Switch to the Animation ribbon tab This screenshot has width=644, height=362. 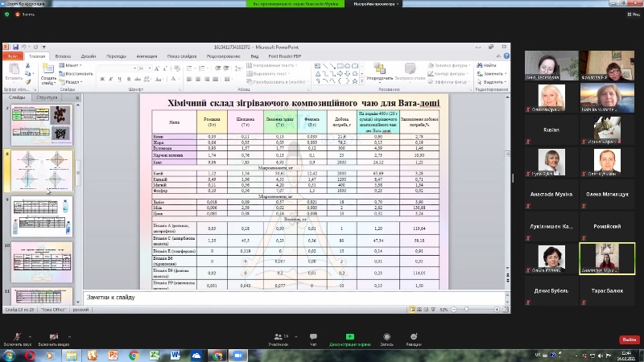pos(146,56)
